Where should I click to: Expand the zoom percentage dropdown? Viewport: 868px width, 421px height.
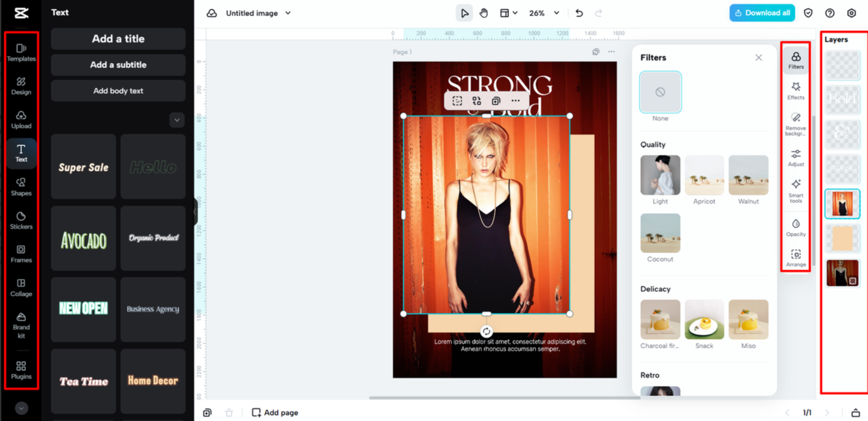click(556, 13)
